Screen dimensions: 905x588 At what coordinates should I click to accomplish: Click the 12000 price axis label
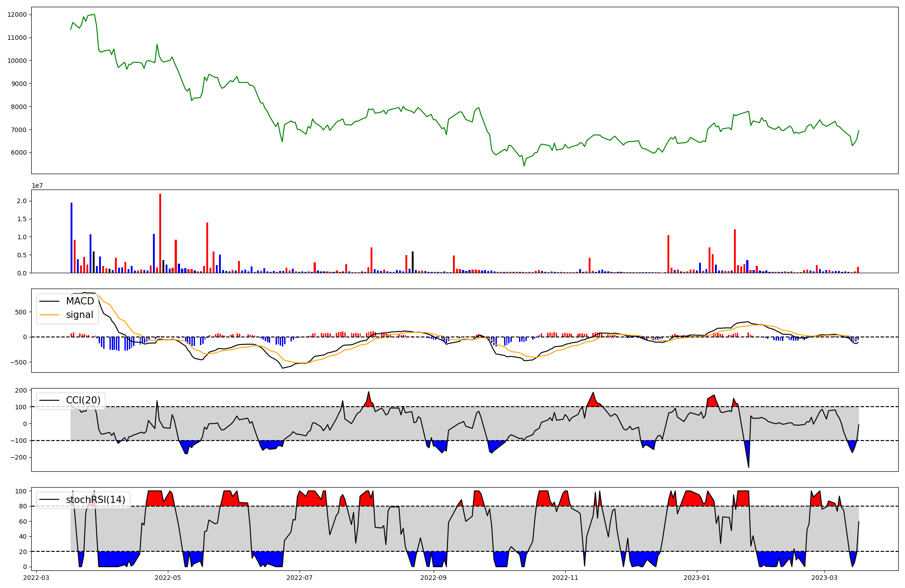(17, 14)
